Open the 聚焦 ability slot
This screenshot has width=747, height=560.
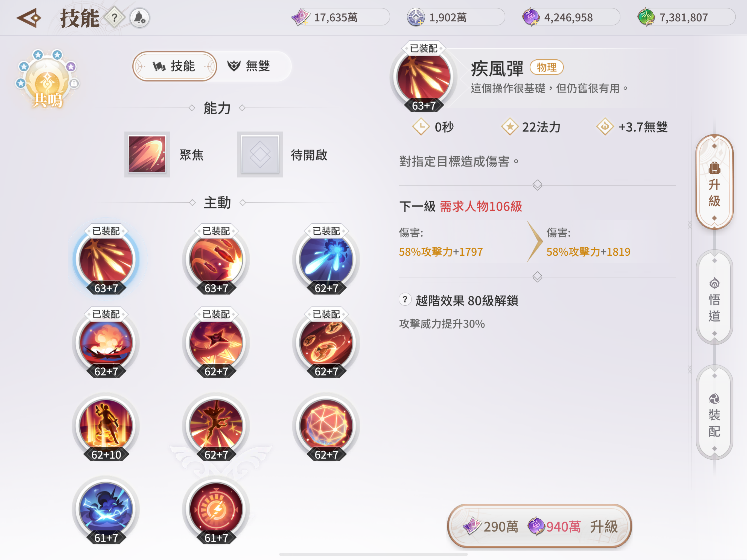coord(147,154)
